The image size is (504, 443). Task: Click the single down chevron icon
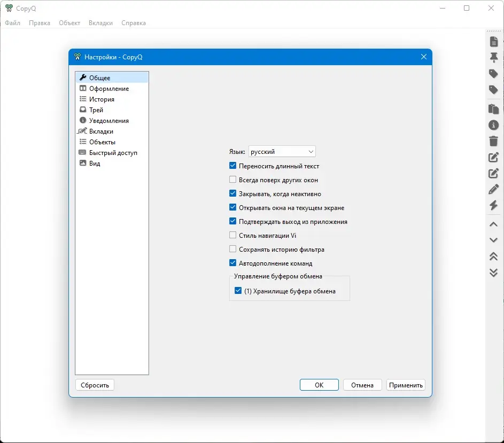click(x=494, y=240)
